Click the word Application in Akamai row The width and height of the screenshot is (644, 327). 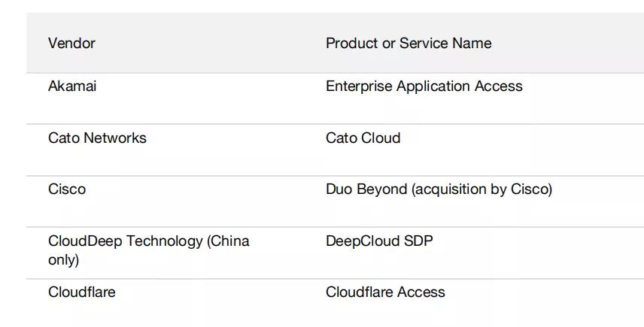click(433, 86)
